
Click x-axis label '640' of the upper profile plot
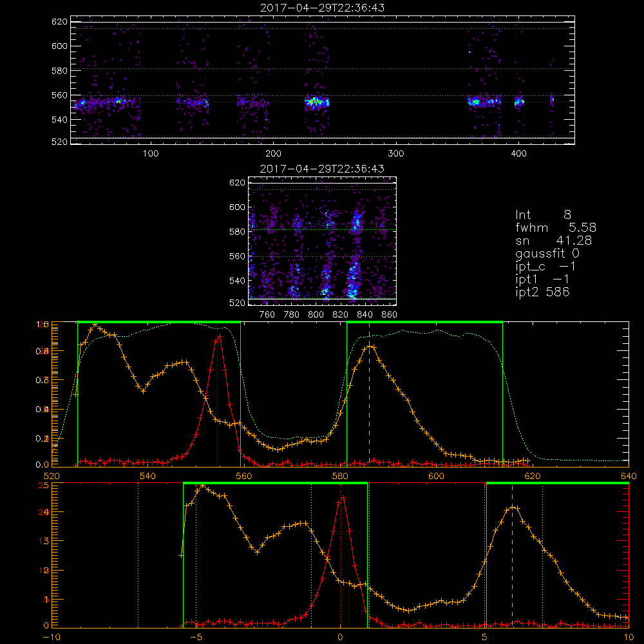pos(629,476)
